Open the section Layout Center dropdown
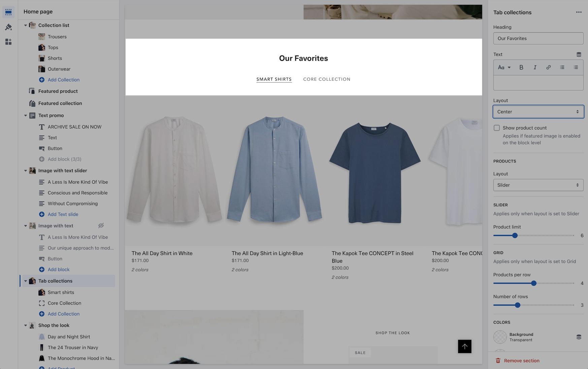This screenshot has width=588, height=369. pos(538,112)
